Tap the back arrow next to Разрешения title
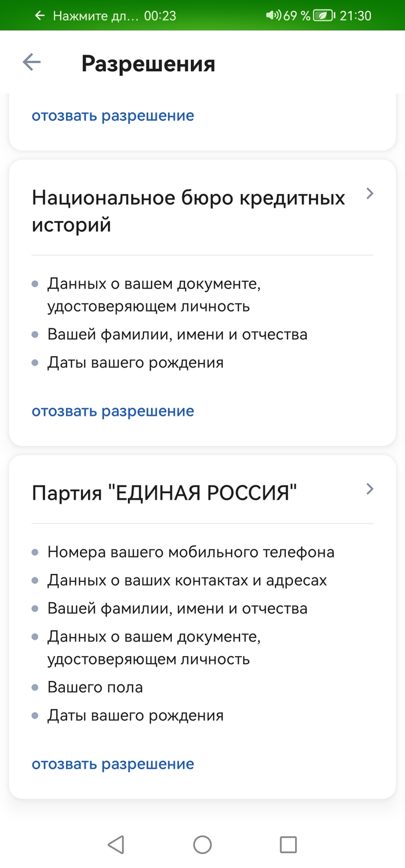 point(31,62)
